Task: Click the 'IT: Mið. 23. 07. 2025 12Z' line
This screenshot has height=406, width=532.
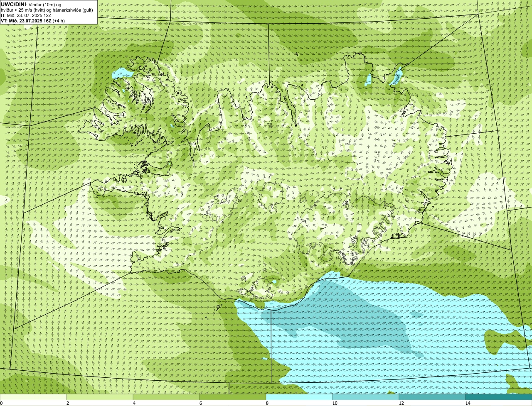Action: coord(26,15)
